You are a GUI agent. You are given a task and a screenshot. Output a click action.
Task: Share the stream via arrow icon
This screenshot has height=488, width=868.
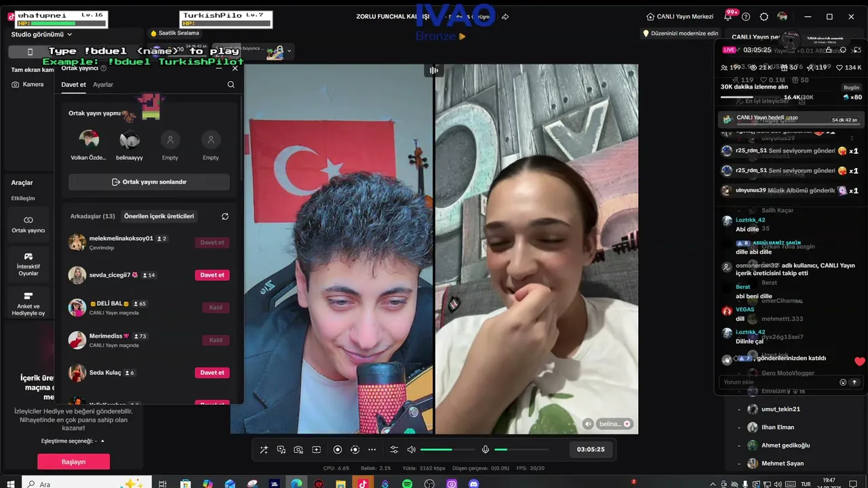tap(505, 17)
